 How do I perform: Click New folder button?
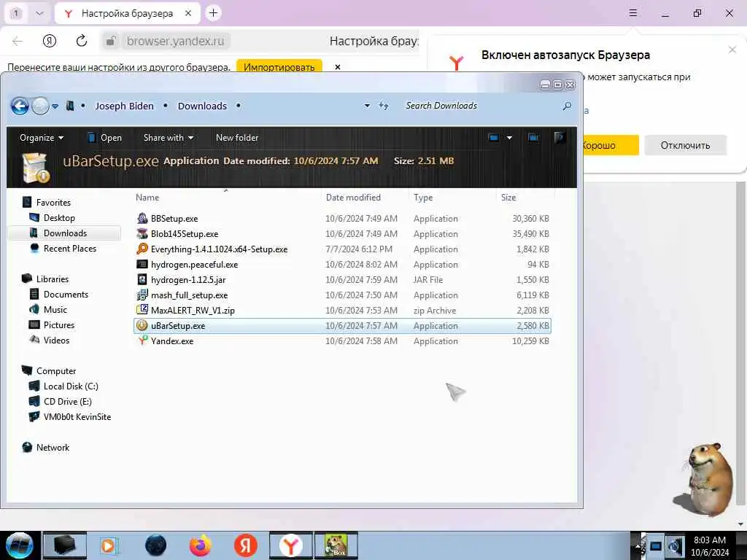coord(237,138)
